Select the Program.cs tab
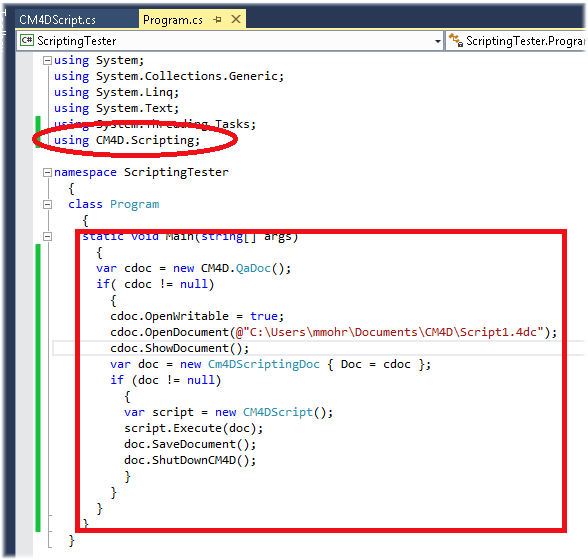 click(173, 20)
